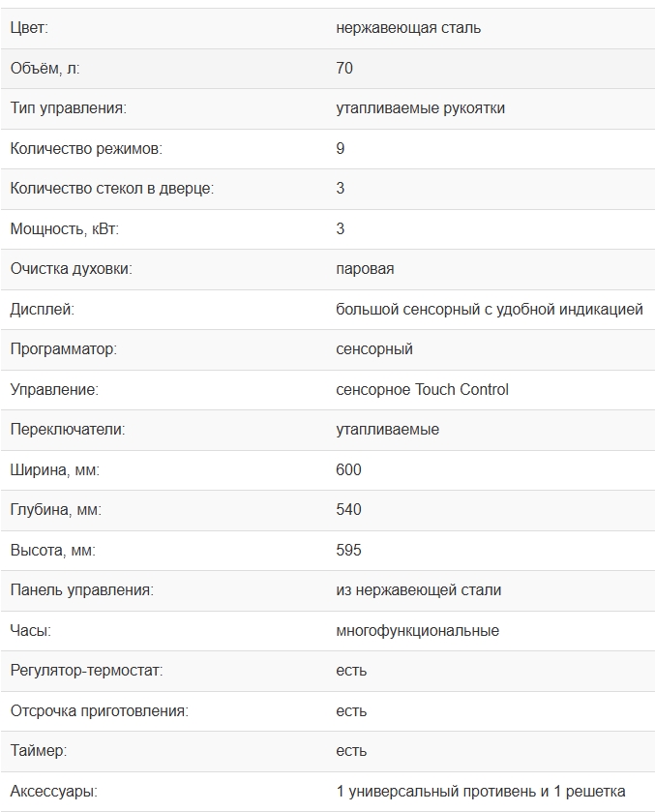Click the 'Тип управления:' label

click(68, 108)
